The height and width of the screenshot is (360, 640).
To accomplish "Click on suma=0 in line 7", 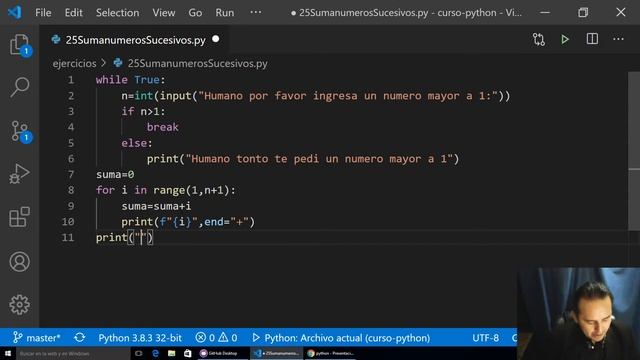I will pyautogui.click(x=115, y=175).
